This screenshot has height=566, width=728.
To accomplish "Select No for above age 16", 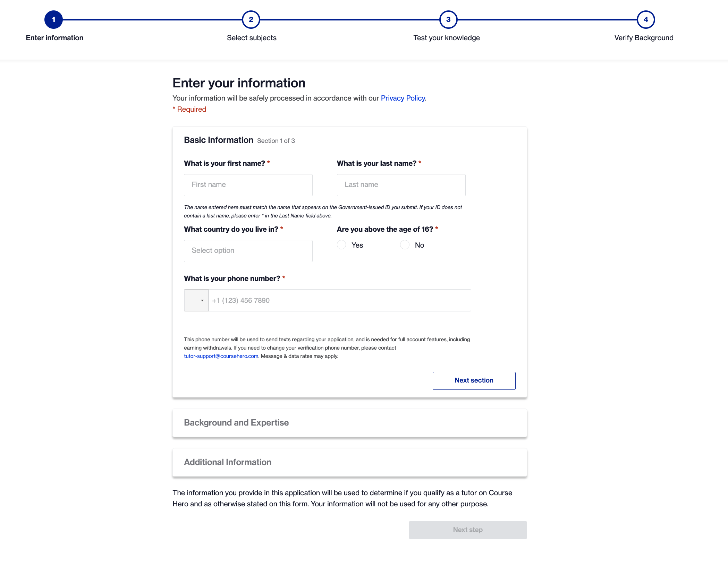I will pos(405,245).
